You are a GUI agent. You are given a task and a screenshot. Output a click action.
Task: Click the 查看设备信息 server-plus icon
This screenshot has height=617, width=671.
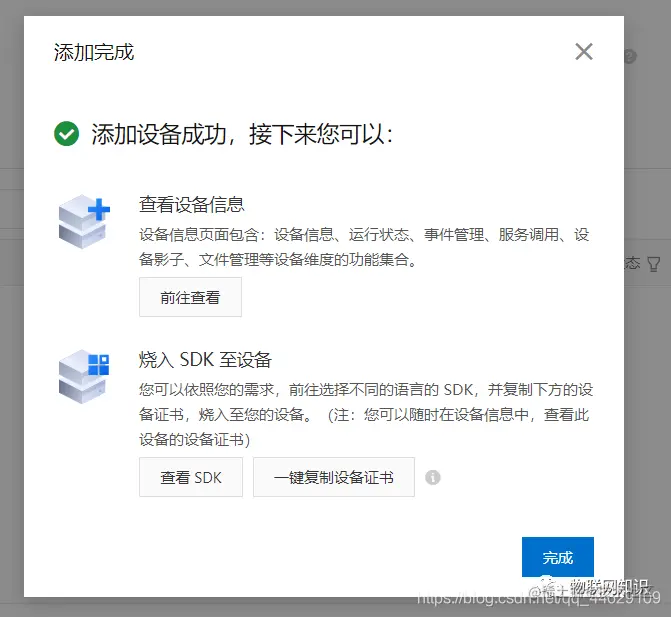tap(84, 221)
